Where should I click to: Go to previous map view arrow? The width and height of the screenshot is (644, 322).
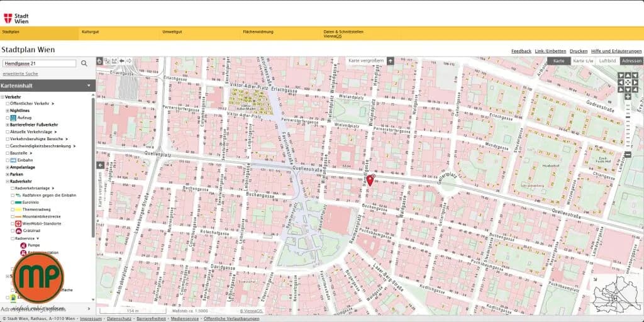point(121,61)
